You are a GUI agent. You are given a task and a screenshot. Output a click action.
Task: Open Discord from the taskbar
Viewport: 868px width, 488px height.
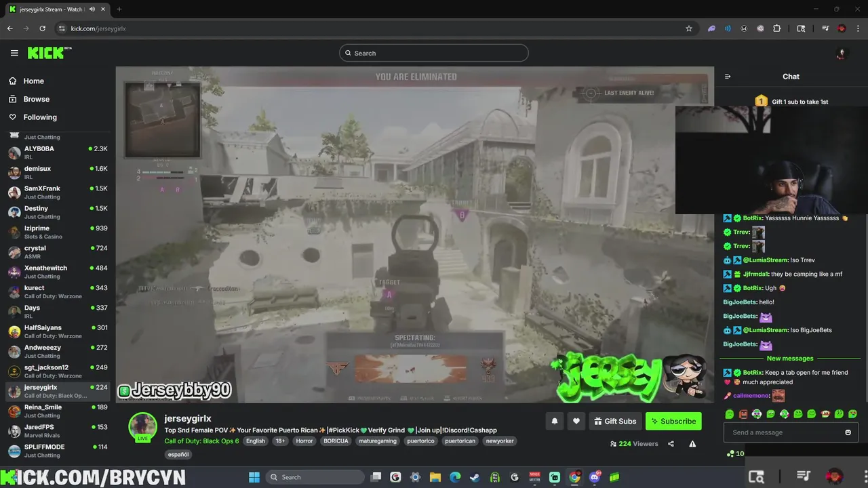(595, 477)
